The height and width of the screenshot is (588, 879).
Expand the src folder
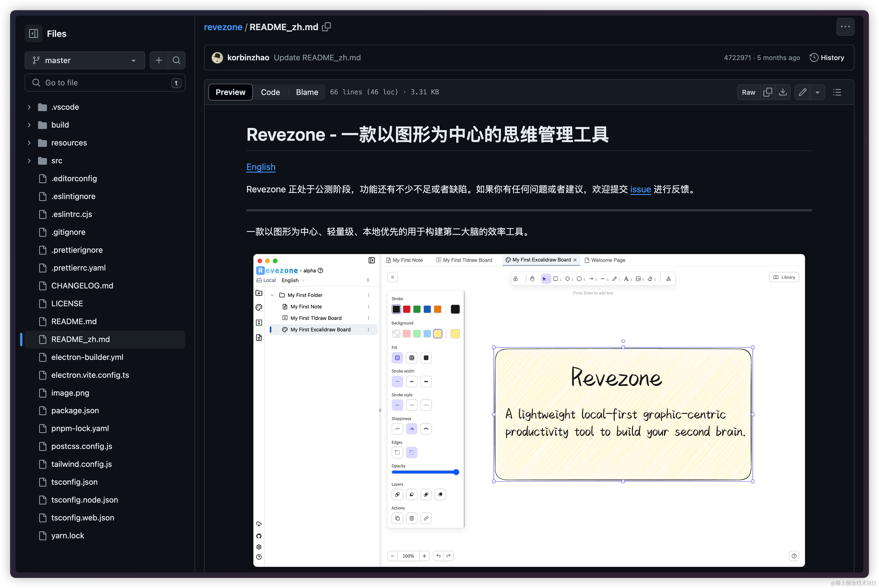(29, 161)
